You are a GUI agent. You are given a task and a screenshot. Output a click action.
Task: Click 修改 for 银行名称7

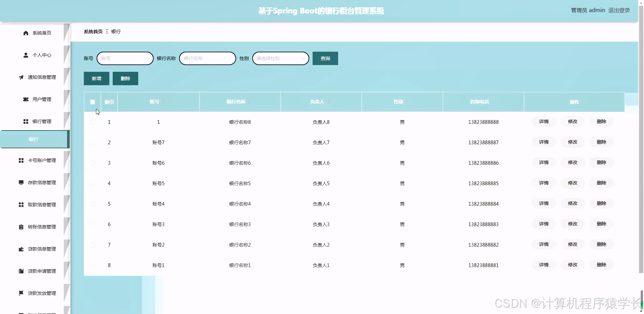573,142
